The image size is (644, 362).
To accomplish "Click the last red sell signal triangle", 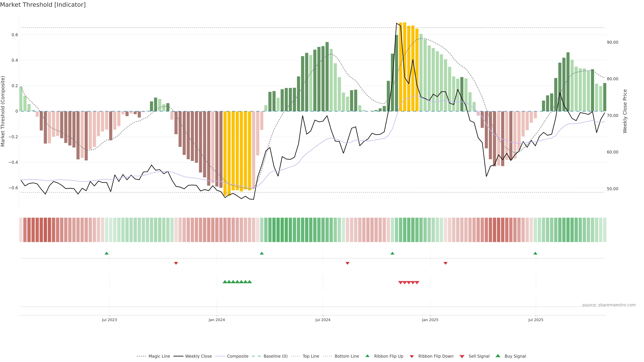I will (x=417, y=283).
